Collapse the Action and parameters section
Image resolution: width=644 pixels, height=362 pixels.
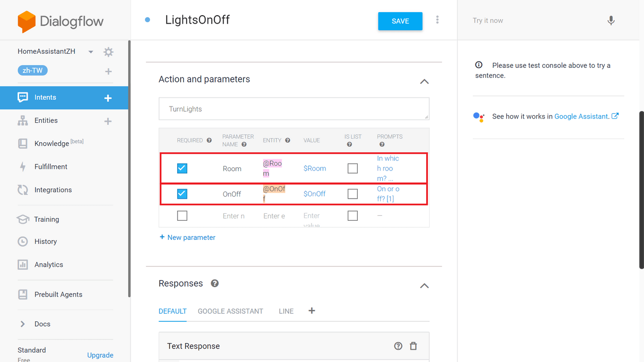click(424, 81)
